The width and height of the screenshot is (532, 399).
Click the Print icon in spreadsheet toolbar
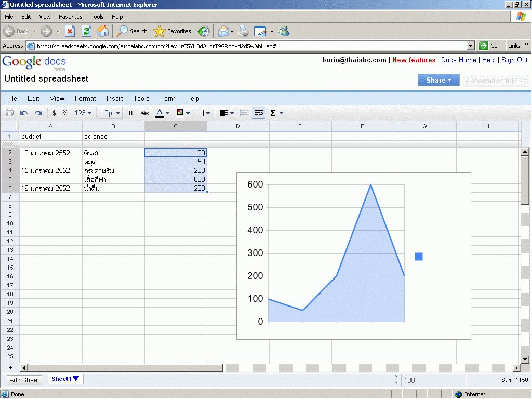click(x=9, y=113)
